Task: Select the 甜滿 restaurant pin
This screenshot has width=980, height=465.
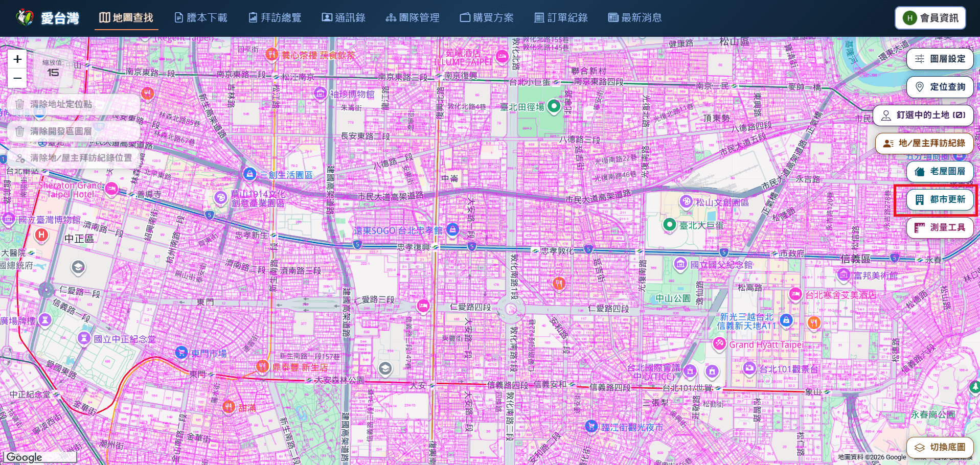Action: [229, 407]
